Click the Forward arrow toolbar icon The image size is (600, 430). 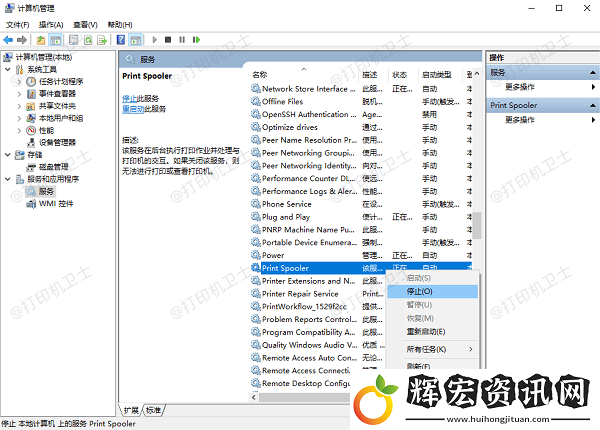pyautogui.click(x=22, y=40)
